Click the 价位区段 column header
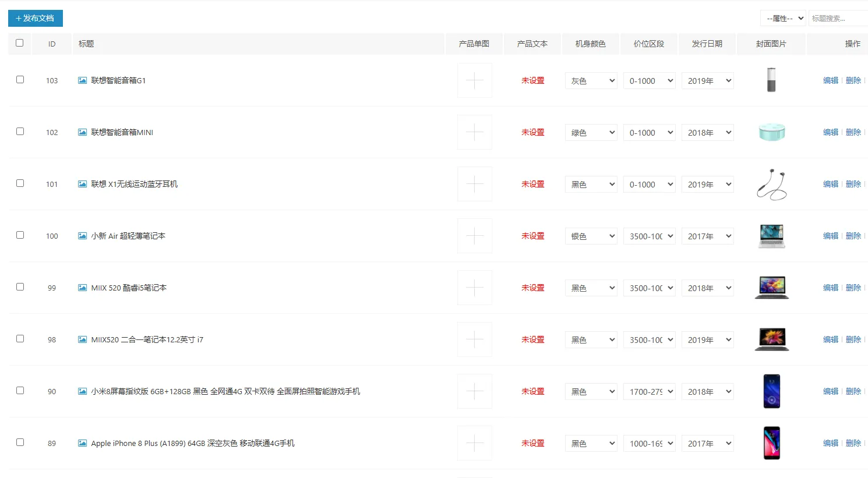The image size is (868, 478). point(649,44)
